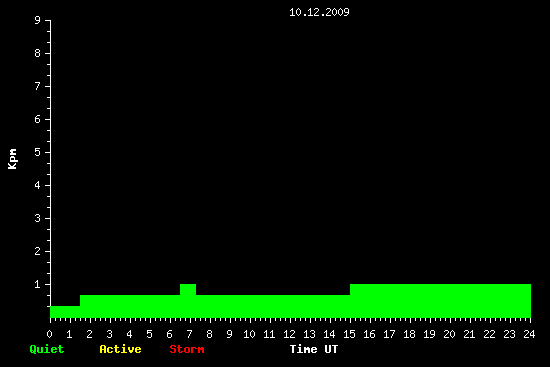
Task: Click the x-axis label 19
Action: pos(429,334)
